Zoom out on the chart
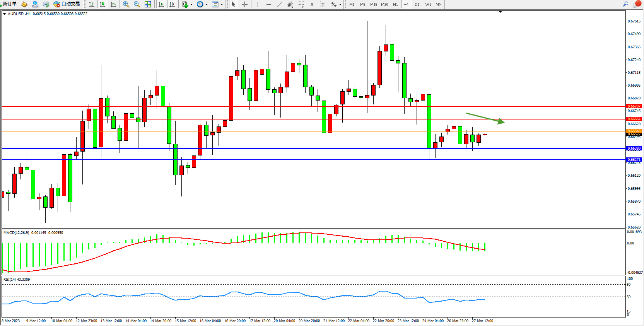644x326 pixels. click(137, 5)
